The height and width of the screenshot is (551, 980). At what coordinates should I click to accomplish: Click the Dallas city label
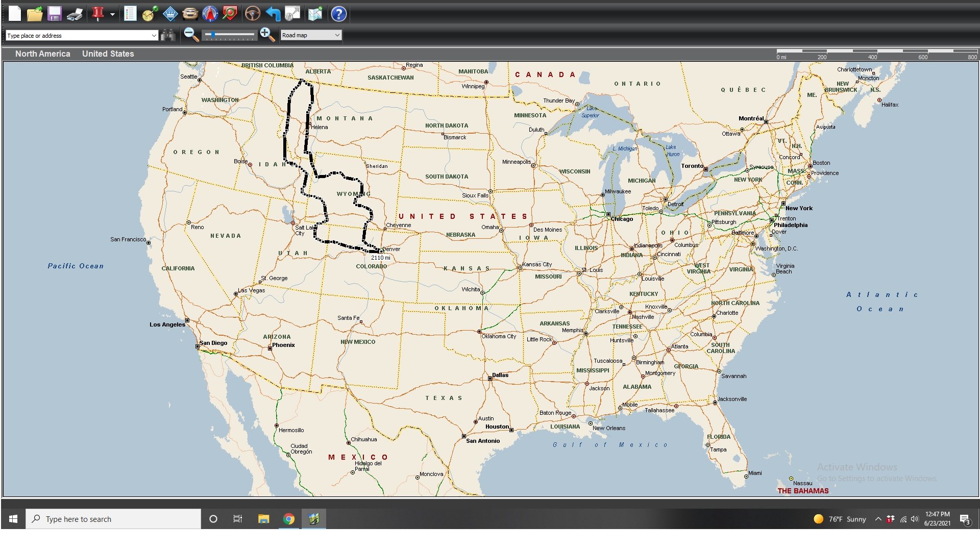[500, 375]
